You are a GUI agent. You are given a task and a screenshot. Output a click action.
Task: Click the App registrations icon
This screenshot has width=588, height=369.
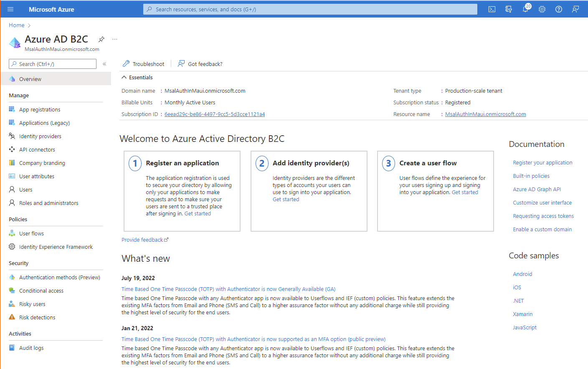[12, 109]
